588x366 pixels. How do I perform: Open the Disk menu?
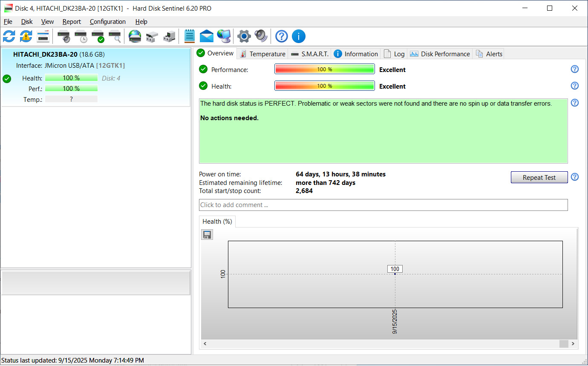point(27,22)
